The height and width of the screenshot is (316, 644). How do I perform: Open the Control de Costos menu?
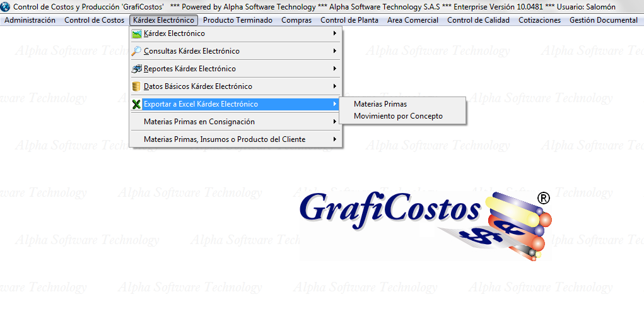94,20
